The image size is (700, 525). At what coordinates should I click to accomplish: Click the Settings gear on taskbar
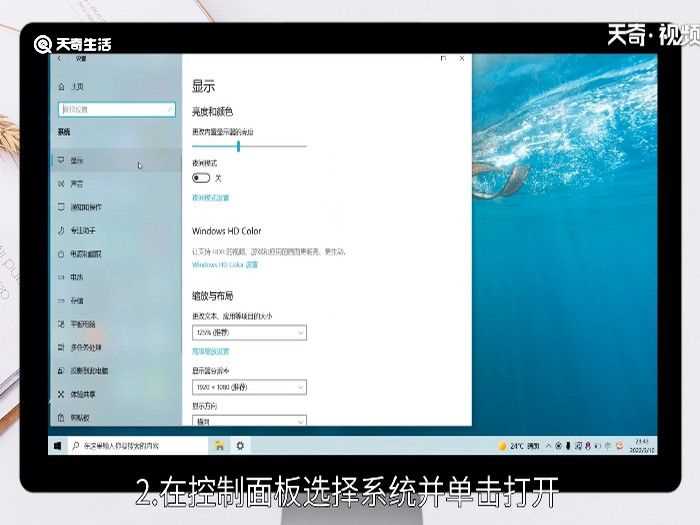pyautogui.click(x=240, y=446)
